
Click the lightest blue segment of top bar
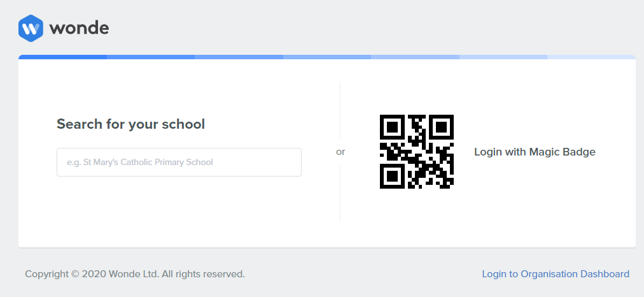click(x=591, y=57)
